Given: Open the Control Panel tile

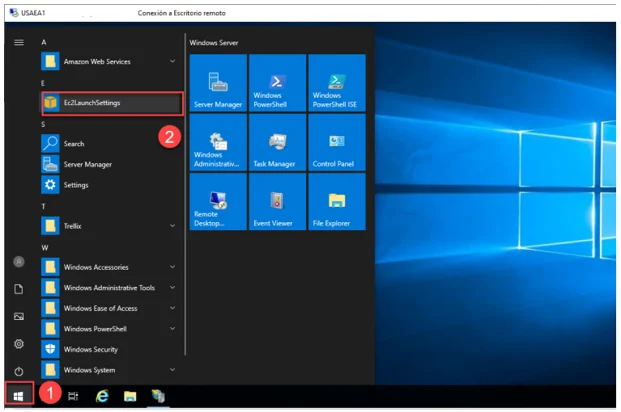Looking at the screenshot, I should tap(337, 142).
